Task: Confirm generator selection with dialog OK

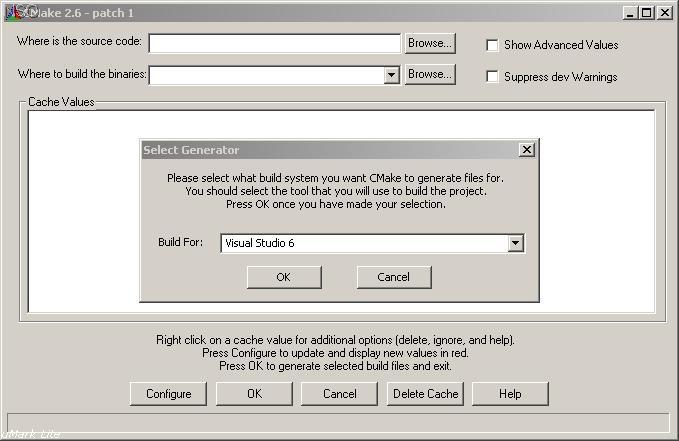Action: [x=283, y=277]
